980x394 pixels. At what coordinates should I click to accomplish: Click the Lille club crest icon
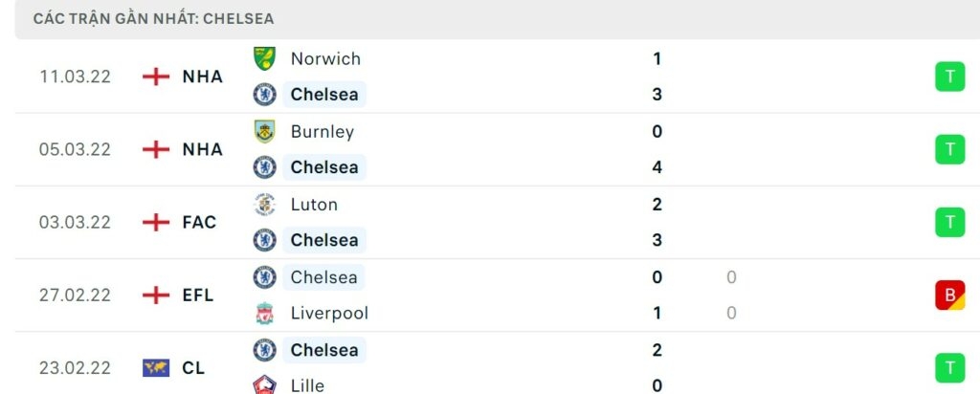pyautogui.click(x=264, y=384)
